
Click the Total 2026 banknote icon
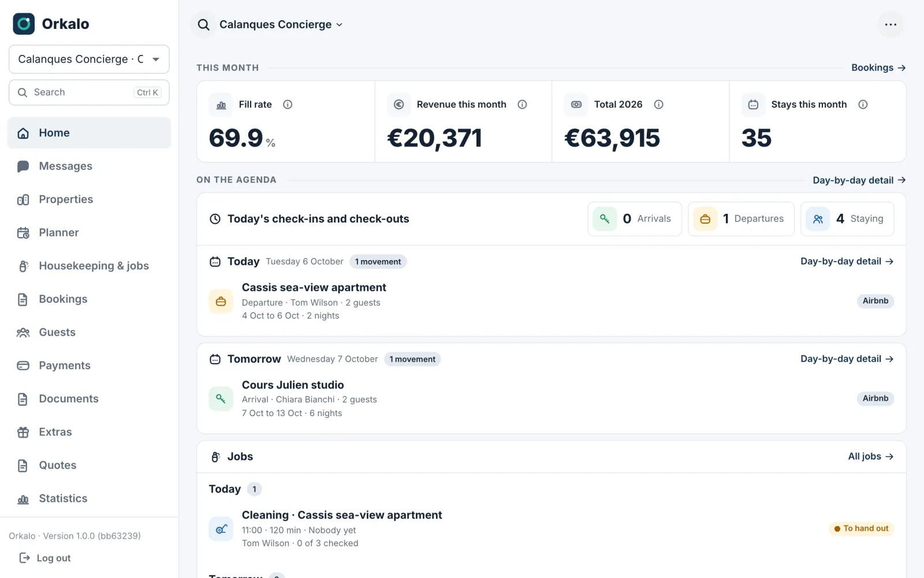pyautogui.click(x=576, y=105)
